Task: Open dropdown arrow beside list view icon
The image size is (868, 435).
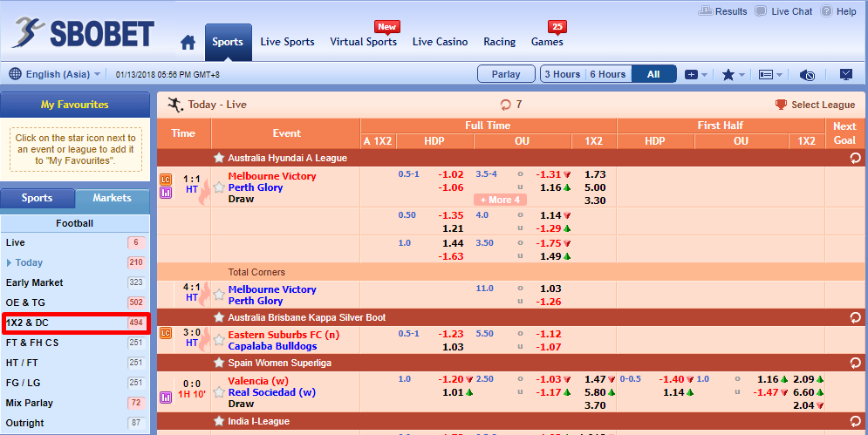Action: pyautogui.click(x=779, y=75)
